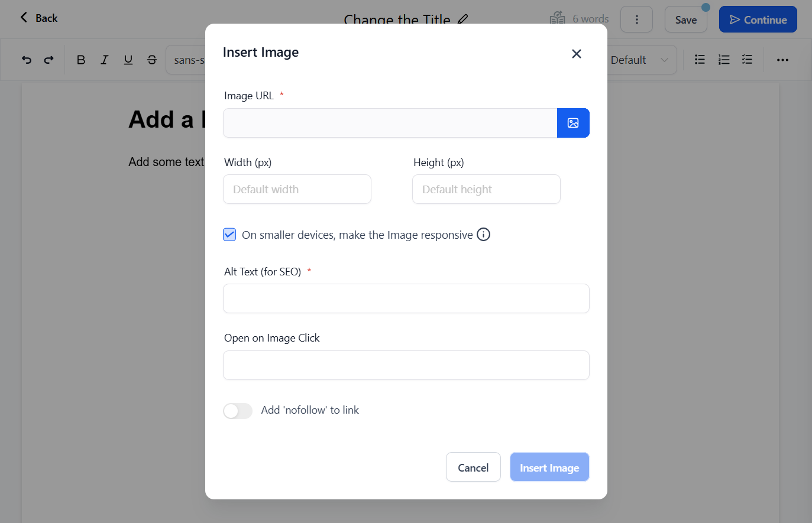Image resolution: width=812 pixels, height=523 pixels.
Task: Toggle underline formatting
Action: 128,60
